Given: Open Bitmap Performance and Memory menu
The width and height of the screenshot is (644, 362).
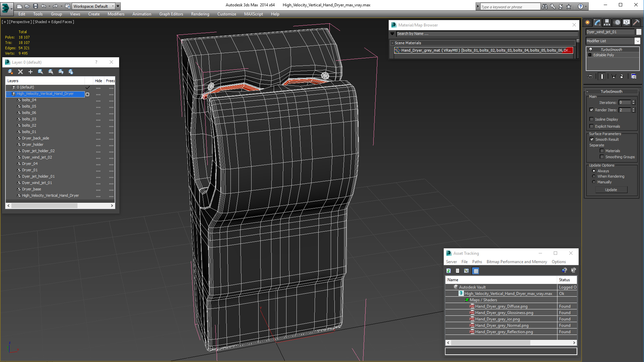Looking at the screenshot, I should point(517,262).
